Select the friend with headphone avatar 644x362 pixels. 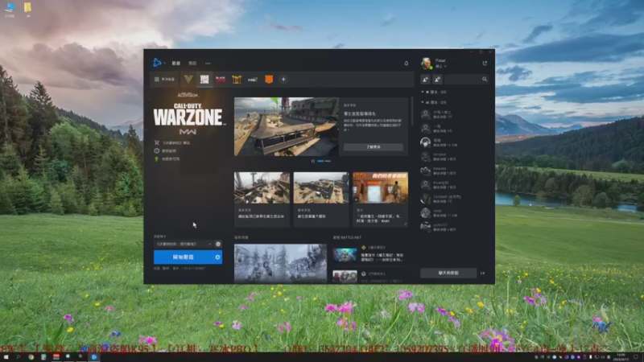[454, 142]
